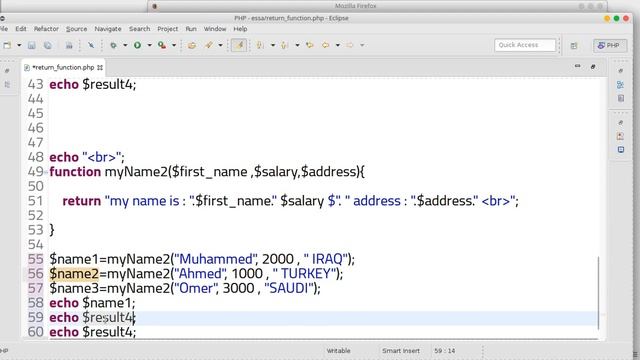Image resolution: width=640 pixels, height=360 pixels.
Task: Open the Refactor menu
Action: click(x=46, y=29)
